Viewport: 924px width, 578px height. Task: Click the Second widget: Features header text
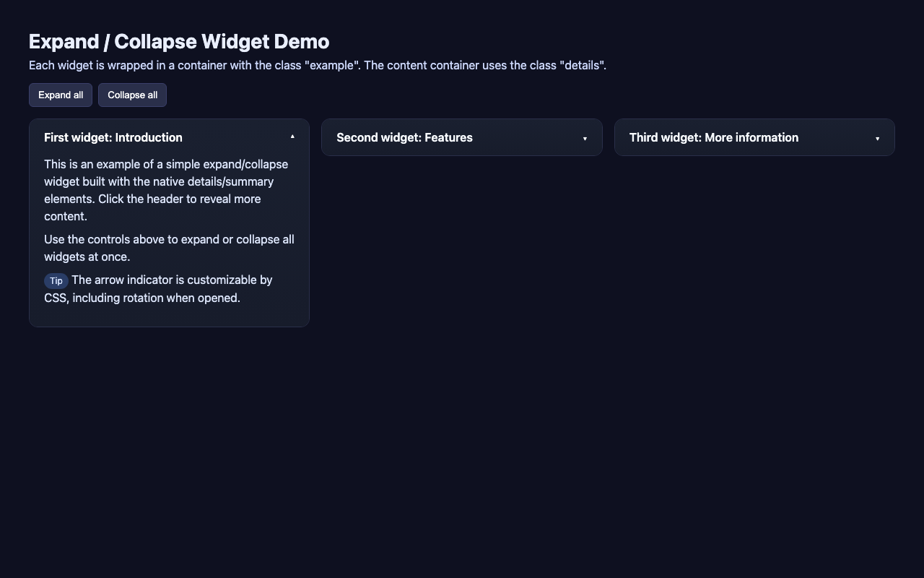pyautogui.click(x=405, y=137)
